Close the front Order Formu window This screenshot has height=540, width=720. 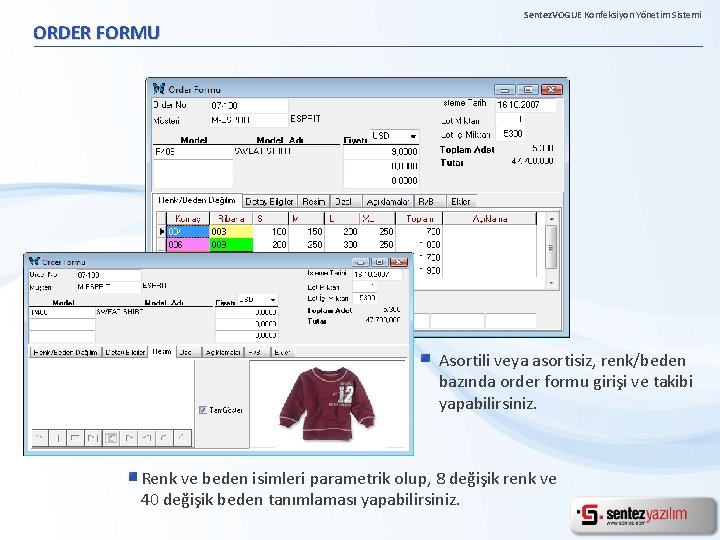(399, 262)
